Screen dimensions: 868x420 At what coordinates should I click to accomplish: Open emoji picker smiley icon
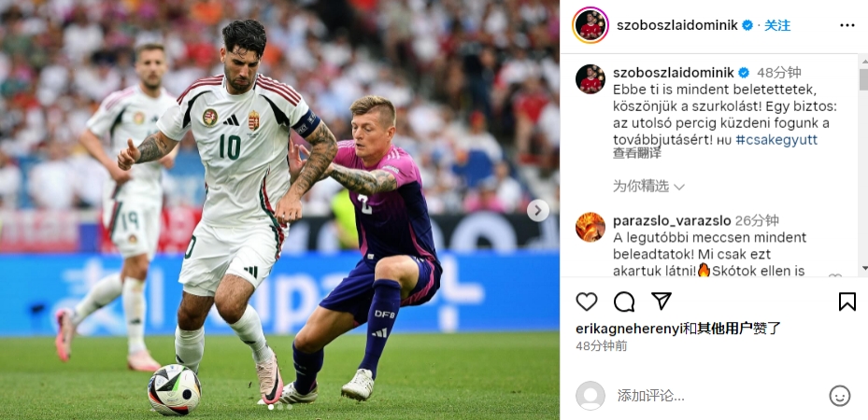[839, 396]
